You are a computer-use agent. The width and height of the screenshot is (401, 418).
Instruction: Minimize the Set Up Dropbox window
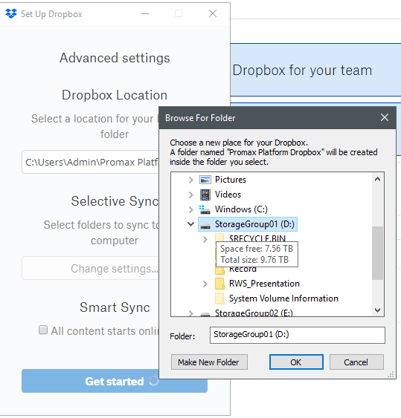click(145, 14)
